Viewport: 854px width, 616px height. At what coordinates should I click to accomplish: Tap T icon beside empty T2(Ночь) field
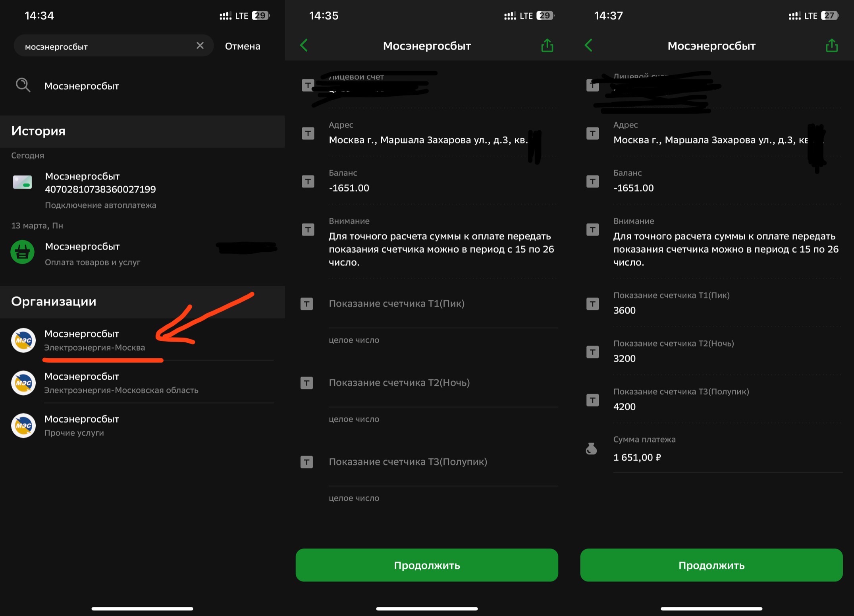tap(307, 383)
